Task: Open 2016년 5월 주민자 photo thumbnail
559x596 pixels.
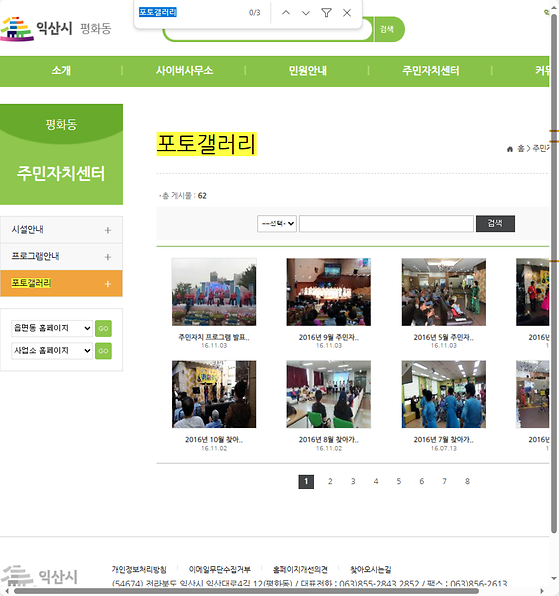Action: coord(443,292)
